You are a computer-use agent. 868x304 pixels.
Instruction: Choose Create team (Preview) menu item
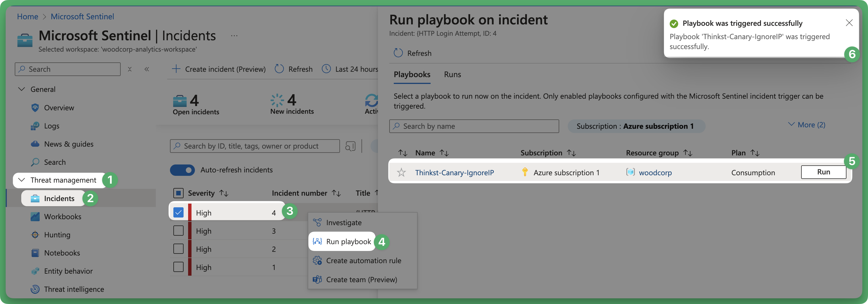tap(363, 279)
